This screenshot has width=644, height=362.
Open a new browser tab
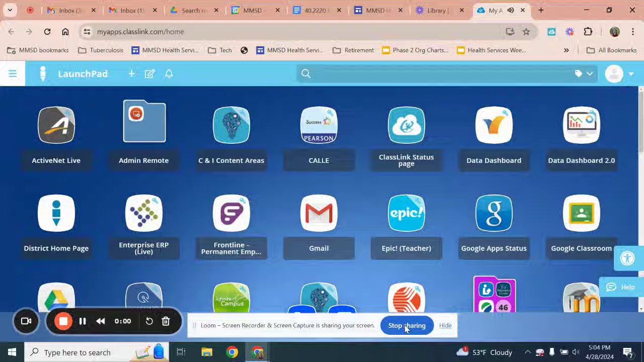(x=541, y=10)
